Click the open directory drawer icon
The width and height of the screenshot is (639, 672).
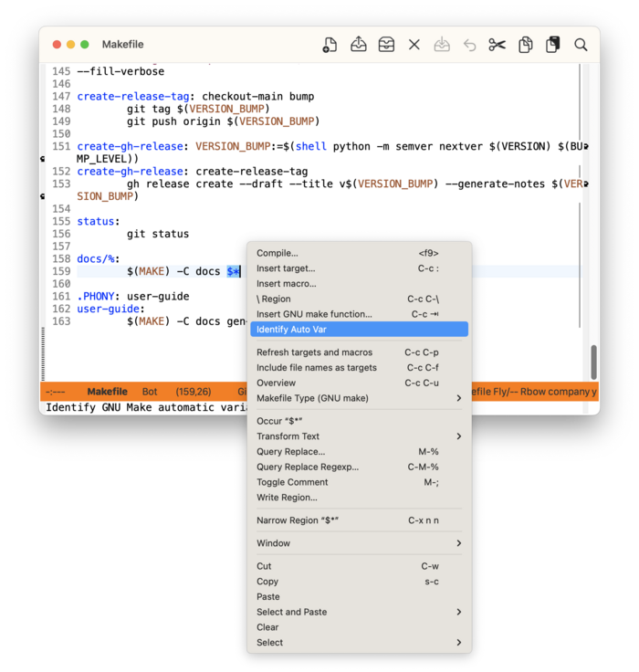pos(386,45)
